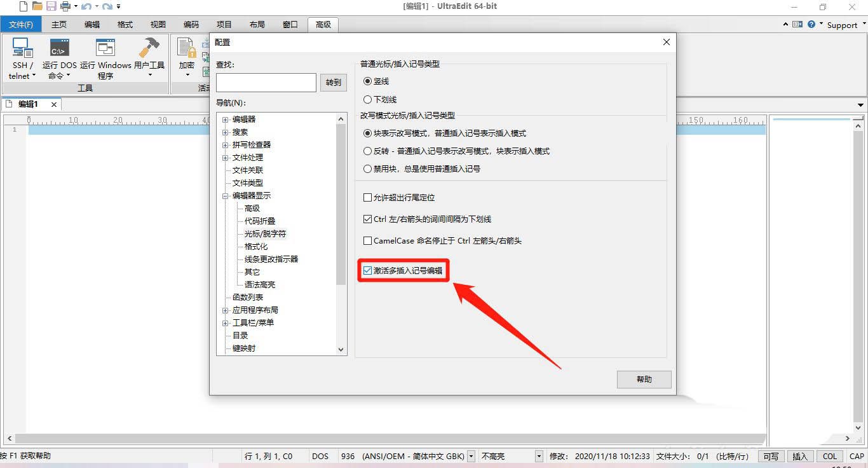This screenshot has width=868, height=468.
Task: Click the SSH / telnet icon
Action: [23, 48]
